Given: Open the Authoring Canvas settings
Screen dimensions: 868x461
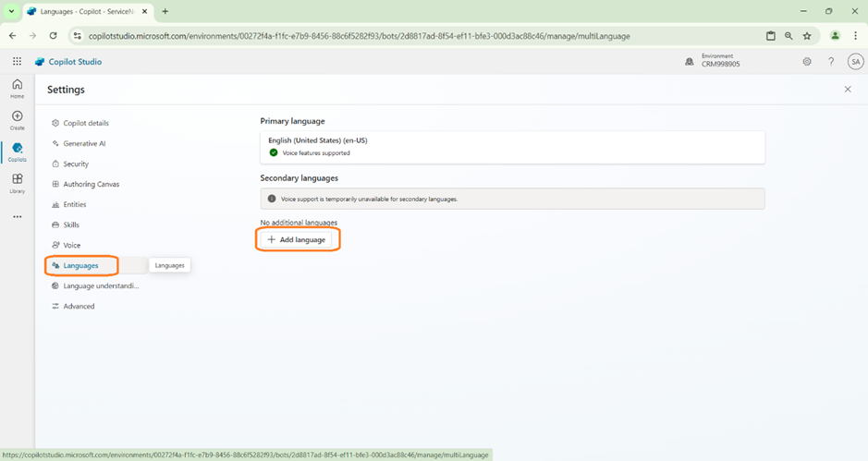Looking at the screenshot, I should pos(91,184).
